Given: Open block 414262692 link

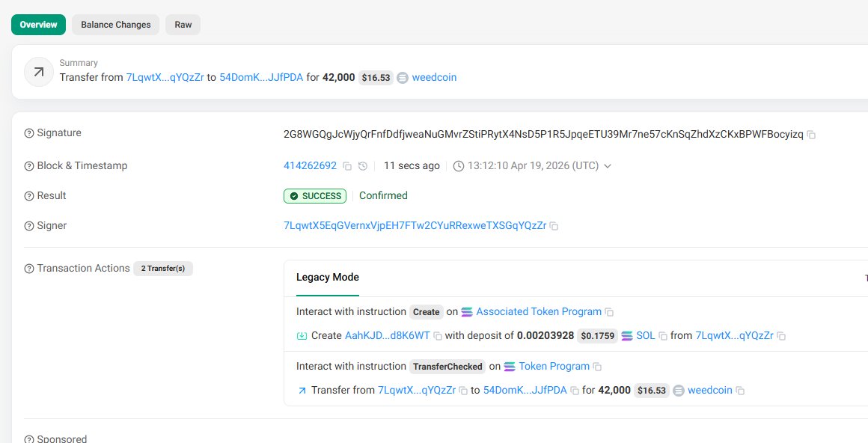Looking at the screenshot, I should coord(310,165).
